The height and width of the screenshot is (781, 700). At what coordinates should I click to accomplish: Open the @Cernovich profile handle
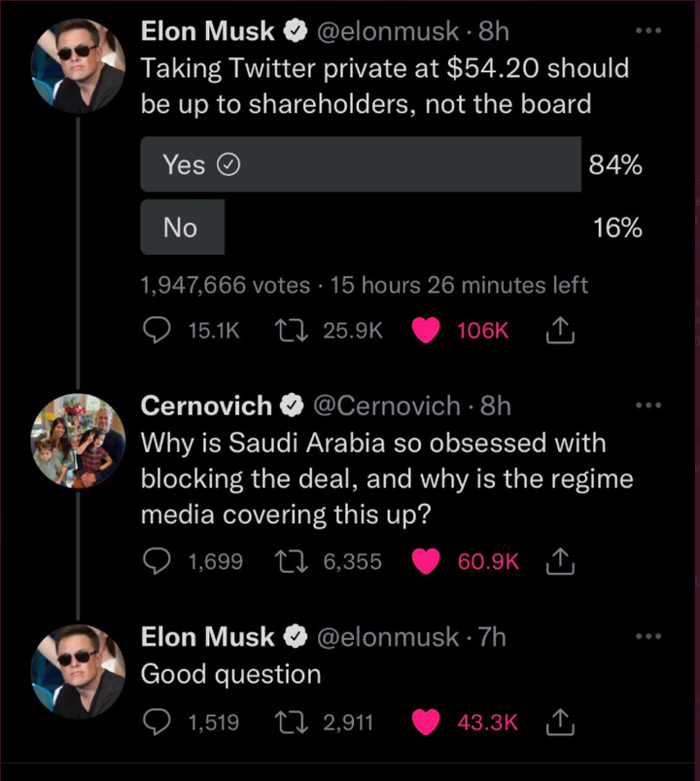[389, 406]
